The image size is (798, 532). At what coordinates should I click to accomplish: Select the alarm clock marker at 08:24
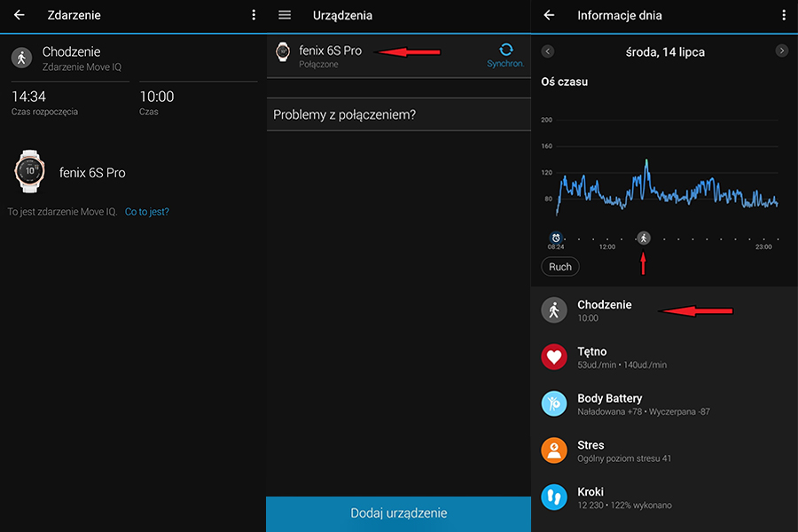tap(556, 238)
